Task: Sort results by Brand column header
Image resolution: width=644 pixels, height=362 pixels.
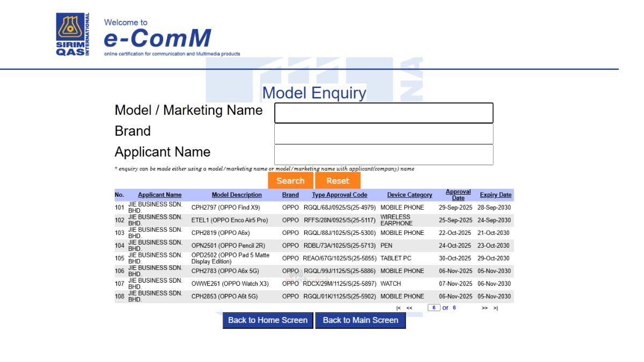Action: click(290, 195)
